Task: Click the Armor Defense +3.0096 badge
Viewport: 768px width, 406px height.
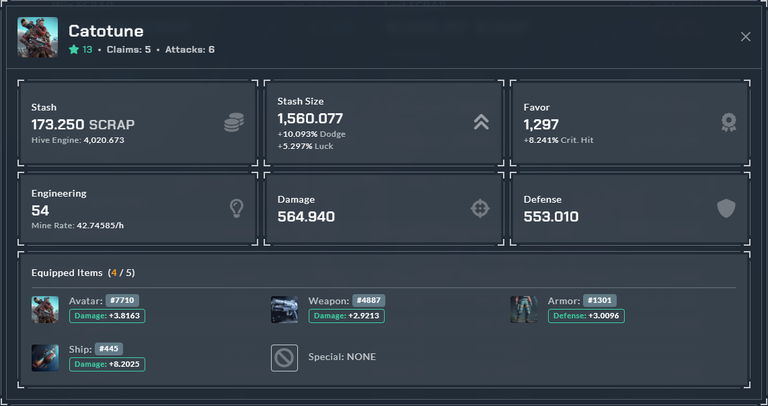Action: (586, 316)
